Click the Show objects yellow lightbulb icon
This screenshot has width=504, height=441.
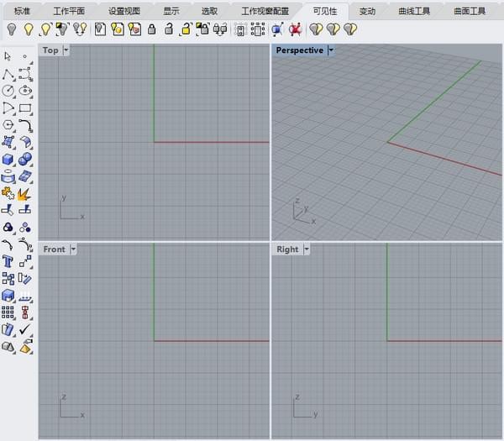click(x=29, y=29)
